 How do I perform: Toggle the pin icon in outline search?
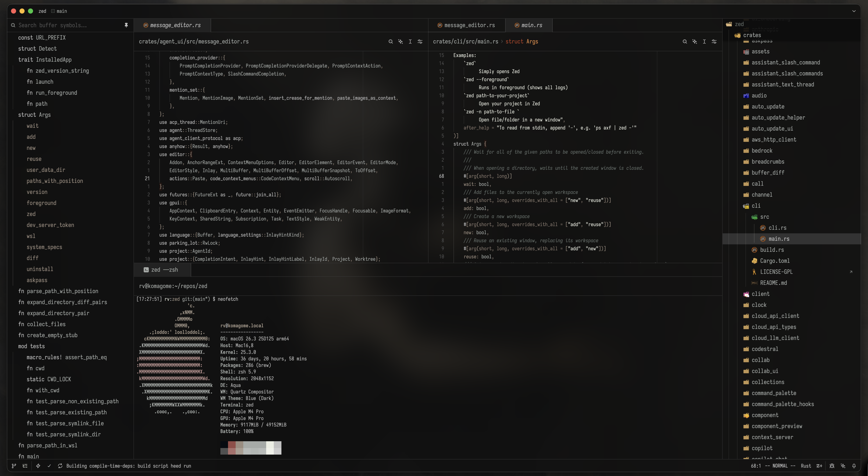[126, 25]
